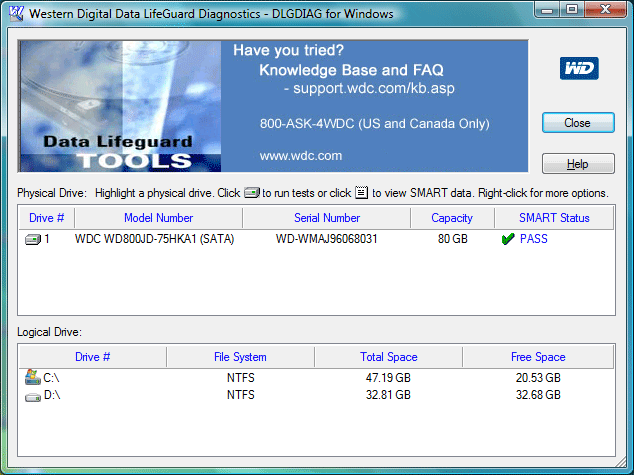Click the Data Lifeguard Tools banner image
The image size is (634, 475).
pos(120,106)
